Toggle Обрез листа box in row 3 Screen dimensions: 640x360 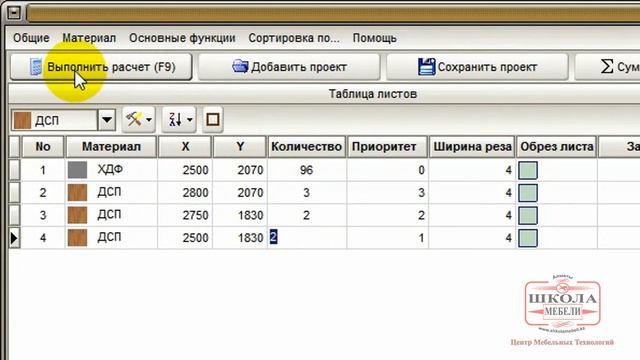[528, 215]
